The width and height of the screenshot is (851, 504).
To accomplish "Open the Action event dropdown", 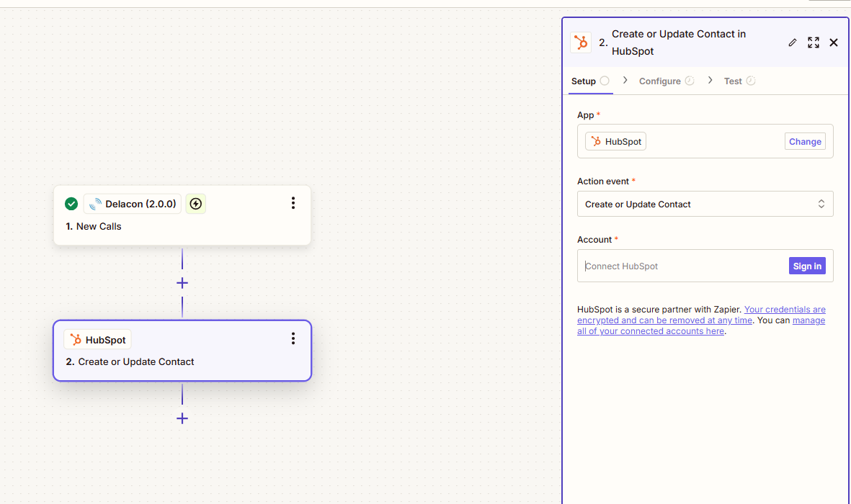I will tap(705, 204).
